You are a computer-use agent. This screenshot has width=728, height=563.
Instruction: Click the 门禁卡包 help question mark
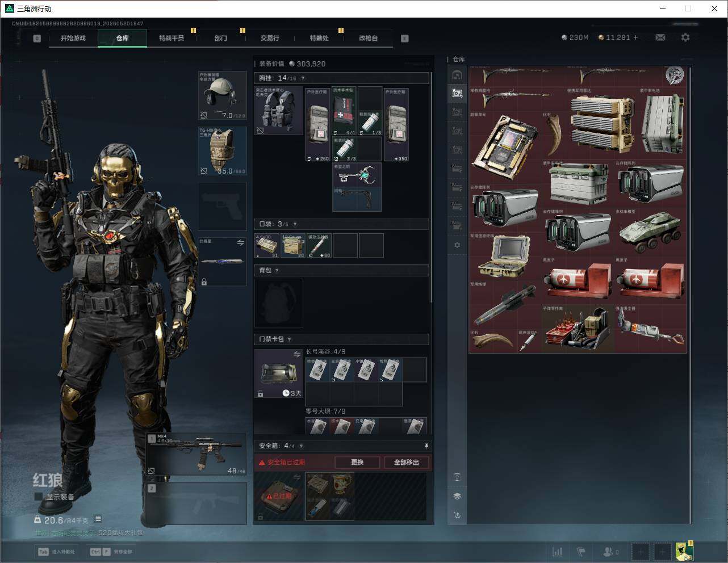point(290,339)
